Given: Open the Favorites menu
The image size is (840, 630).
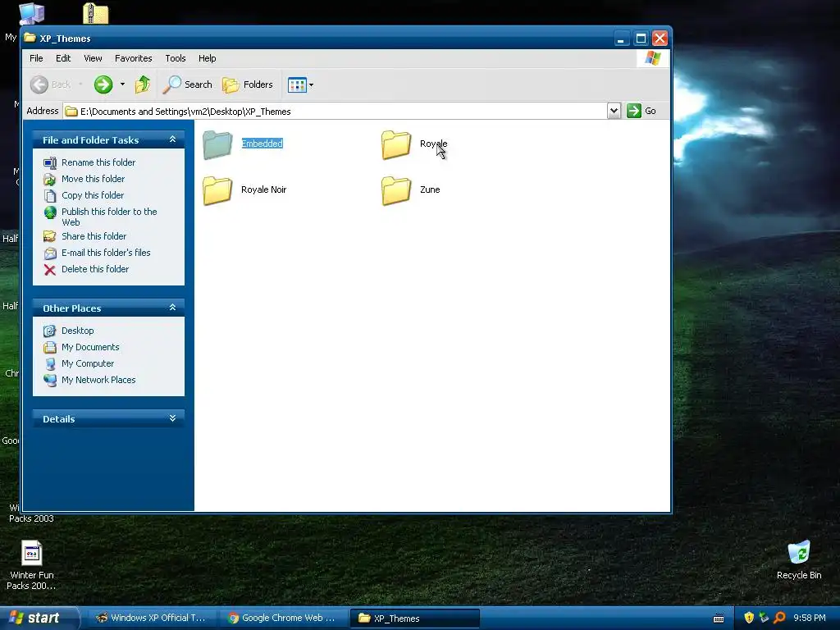Looking at the screenshot, I should pyautogui.click(x=134, y=58).
